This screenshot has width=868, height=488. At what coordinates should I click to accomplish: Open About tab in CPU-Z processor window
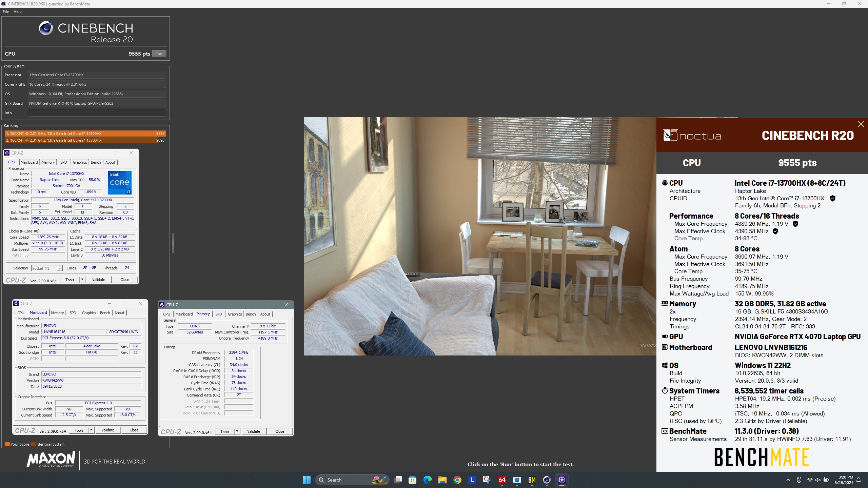pyautogui.click(x=110, y=162)
